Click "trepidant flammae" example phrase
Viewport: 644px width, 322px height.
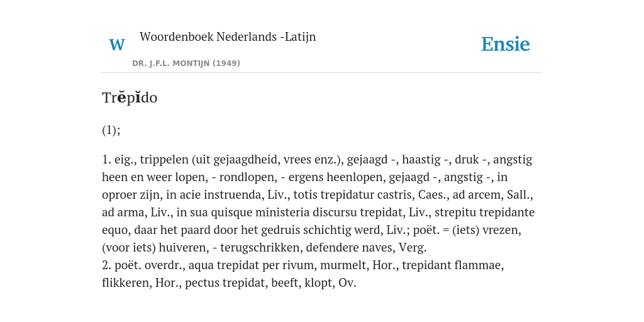(x=453, y=266)
